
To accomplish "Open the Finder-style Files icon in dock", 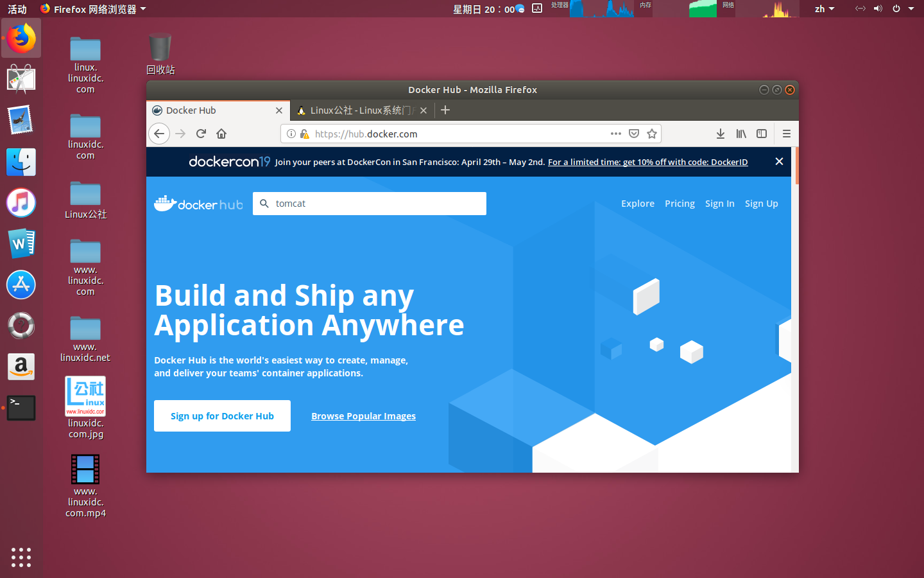I will coord(21,162).
